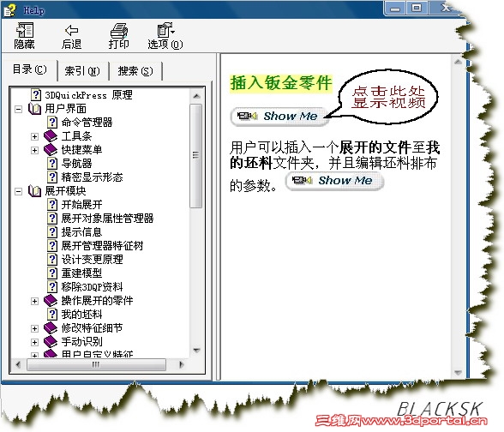Viewport: 504px width, 432px height.
Task: Expand the 修改特征细节 node
Action: coord(34,328)
